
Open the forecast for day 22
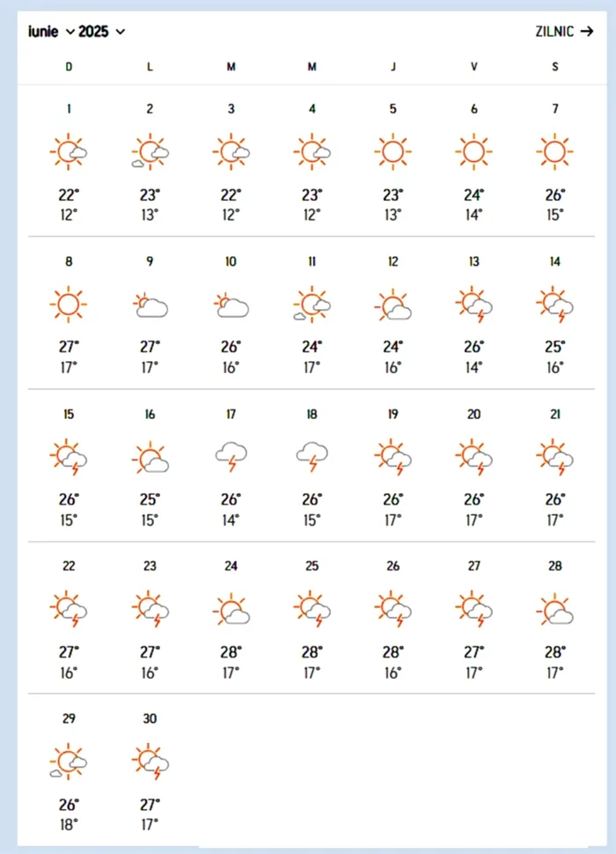[69, 566]
